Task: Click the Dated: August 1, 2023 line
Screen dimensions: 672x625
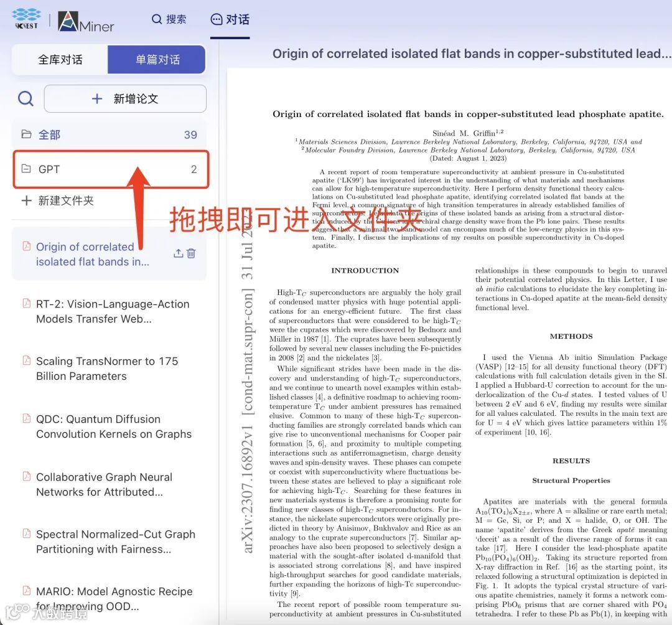Action: click(468, 158)
